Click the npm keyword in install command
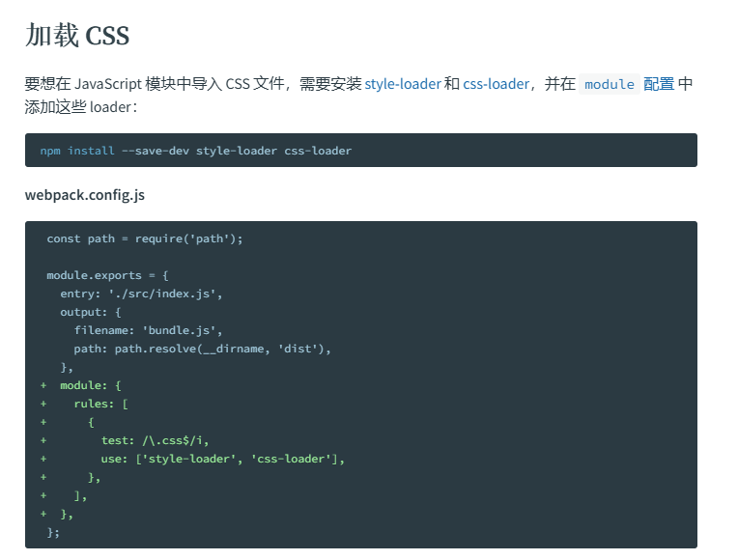This screenshot has width=738, height=560. tap(49, 151)
